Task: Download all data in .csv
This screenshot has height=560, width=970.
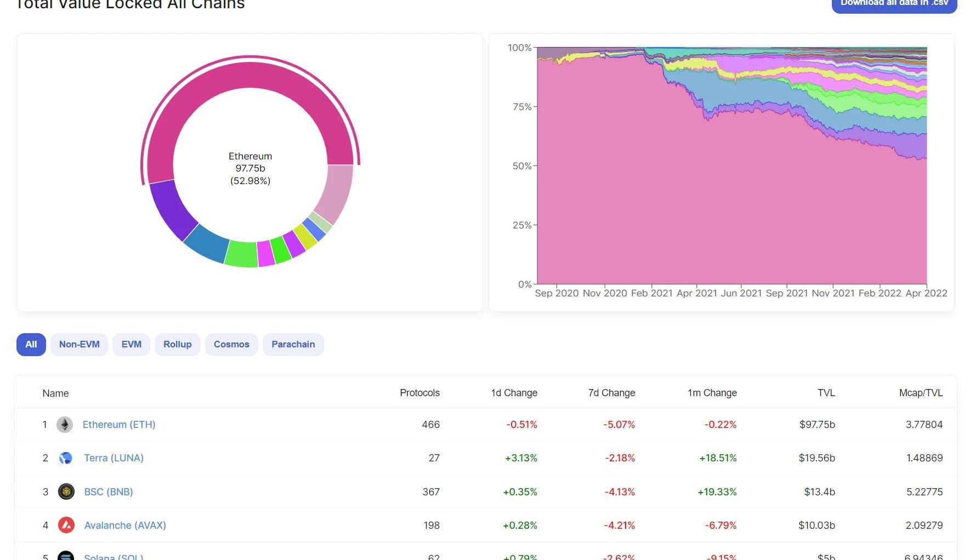Action: [894, 3]
